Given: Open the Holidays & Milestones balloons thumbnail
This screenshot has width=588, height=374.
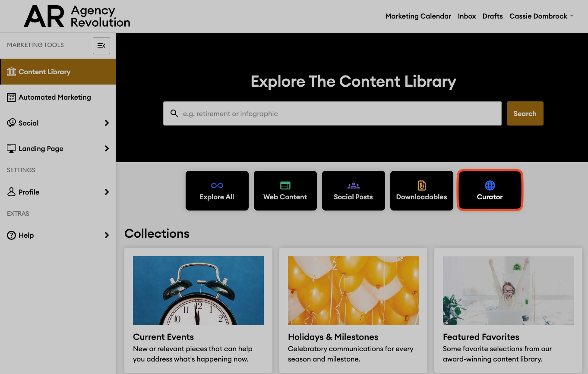Looking at the screenshot, I should (x=353, y=291).
